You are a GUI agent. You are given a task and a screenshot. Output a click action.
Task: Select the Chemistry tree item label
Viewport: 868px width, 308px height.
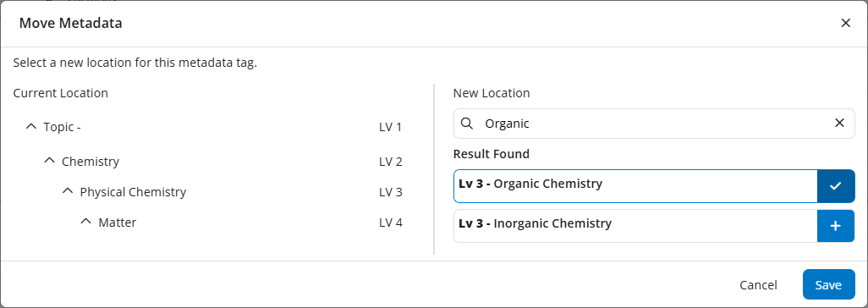pos(91,162)
